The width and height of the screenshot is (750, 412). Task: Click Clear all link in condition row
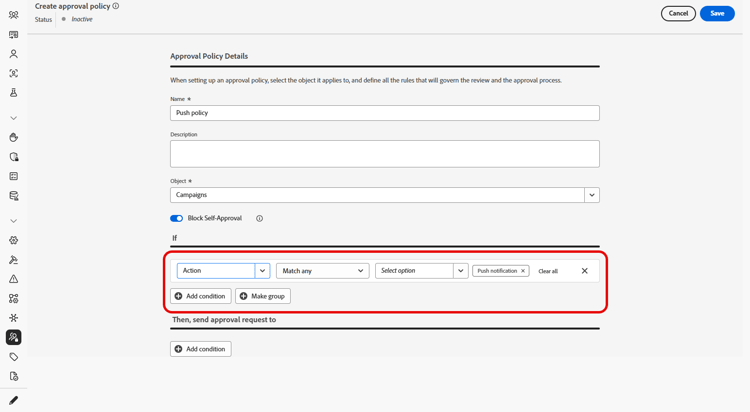548,271
